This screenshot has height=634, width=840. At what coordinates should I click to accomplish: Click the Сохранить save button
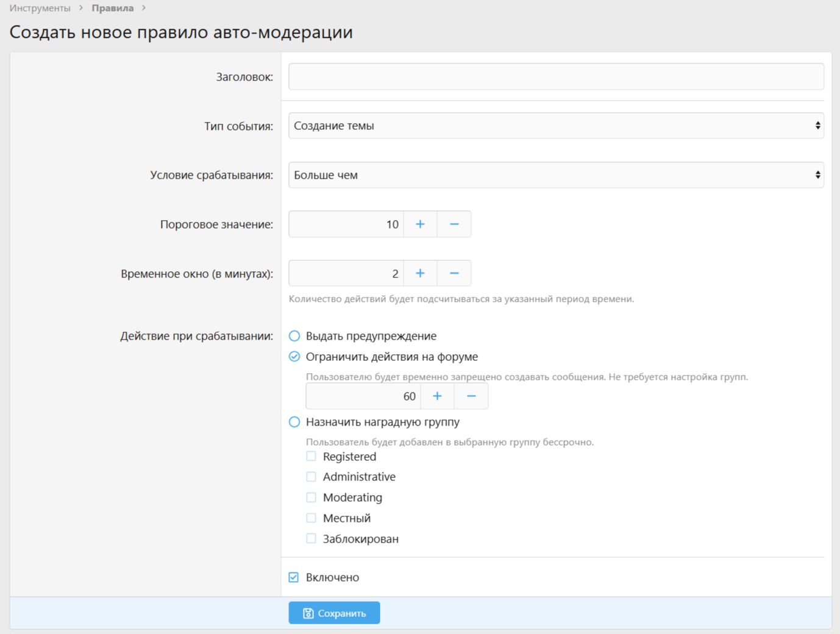click(x=334, y=613)
